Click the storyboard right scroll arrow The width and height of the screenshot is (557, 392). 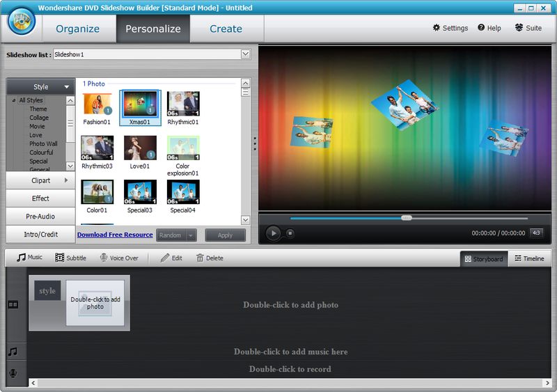pyautogui.click(x=547, y=383)
